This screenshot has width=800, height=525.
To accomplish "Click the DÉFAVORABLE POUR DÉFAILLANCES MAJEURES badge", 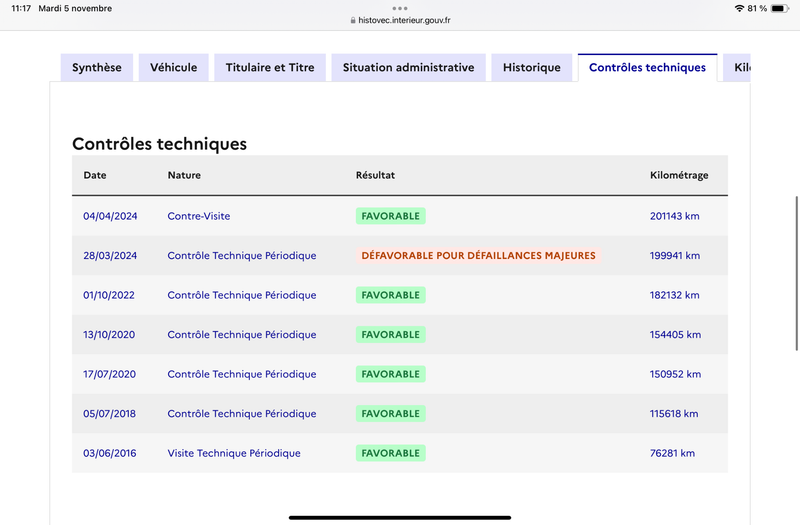I will click(479, 256).
